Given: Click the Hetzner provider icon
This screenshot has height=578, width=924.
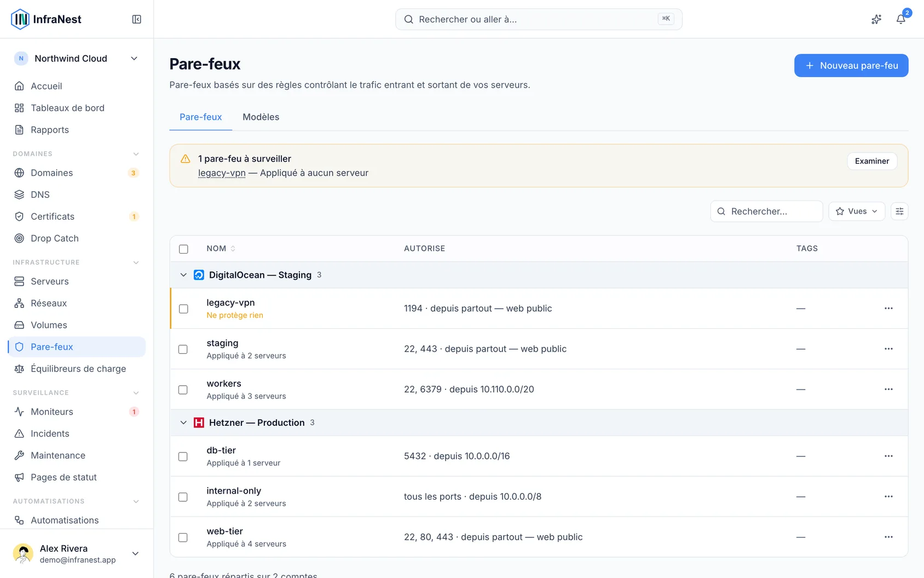Looking at the screenshot, I should click(199, 423).
